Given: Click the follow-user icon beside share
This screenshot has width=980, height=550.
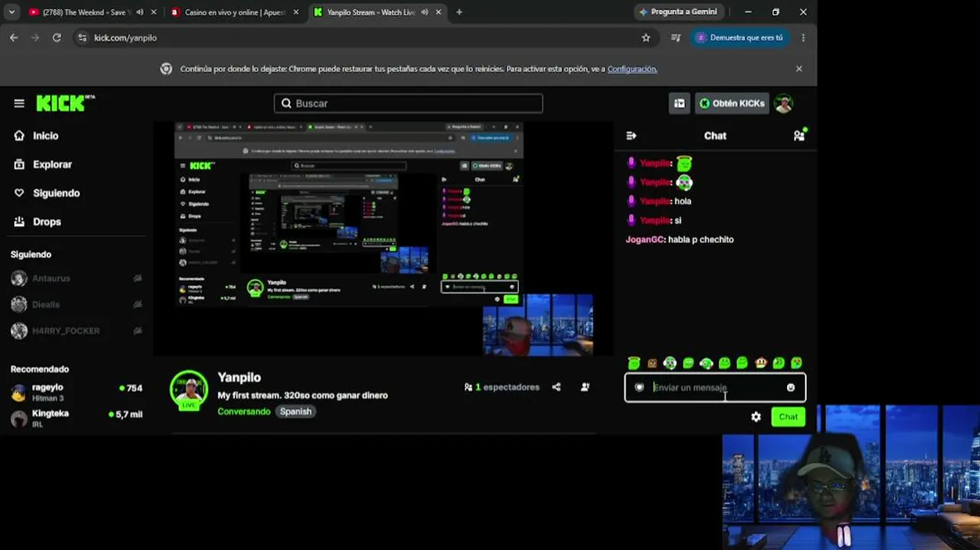Looking at the screenshot, I should pos(585,387).
